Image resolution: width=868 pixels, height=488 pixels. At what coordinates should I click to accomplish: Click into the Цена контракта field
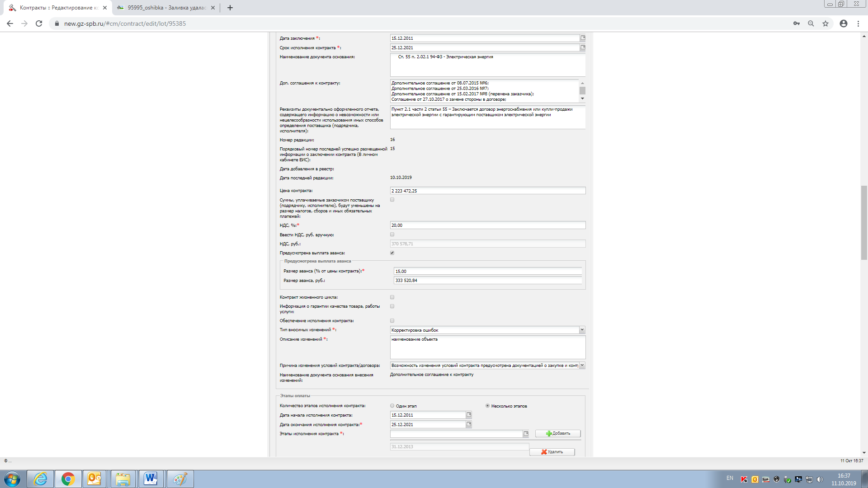tap(487, 191)
